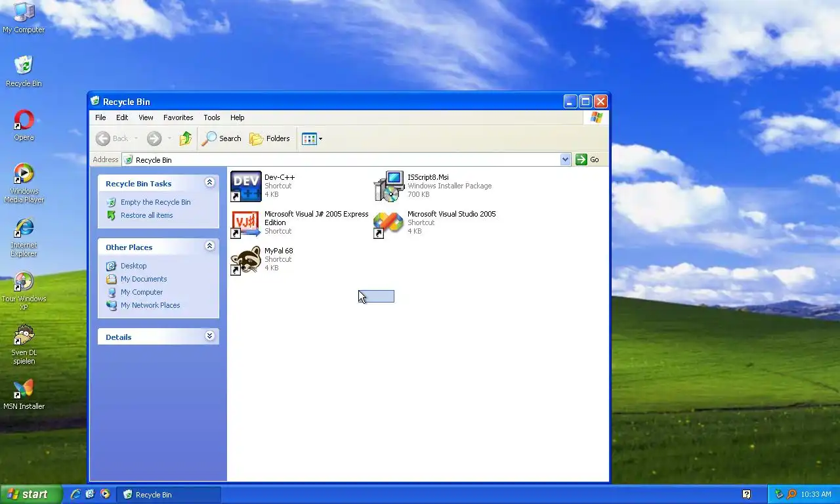Expand the Details panel
This screenshot has width=840, height=504.
tap(209, 336)
